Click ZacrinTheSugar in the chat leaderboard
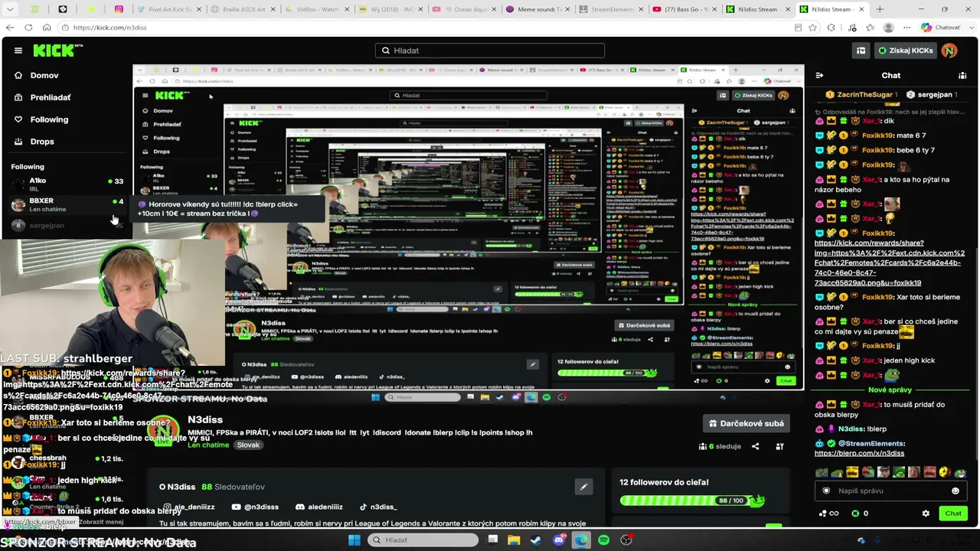The image size is (980, 551). [x=864, y=95]
